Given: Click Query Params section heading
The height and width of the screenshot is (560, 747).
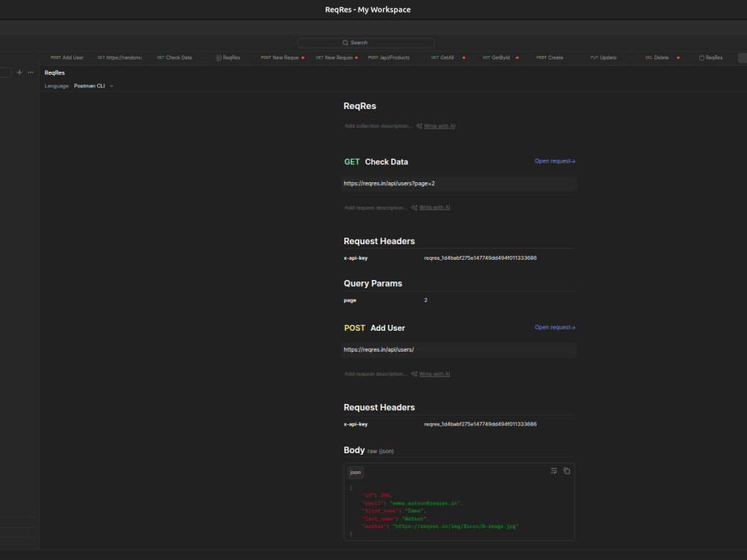Looking at the screenshot, I should (373, 284).
